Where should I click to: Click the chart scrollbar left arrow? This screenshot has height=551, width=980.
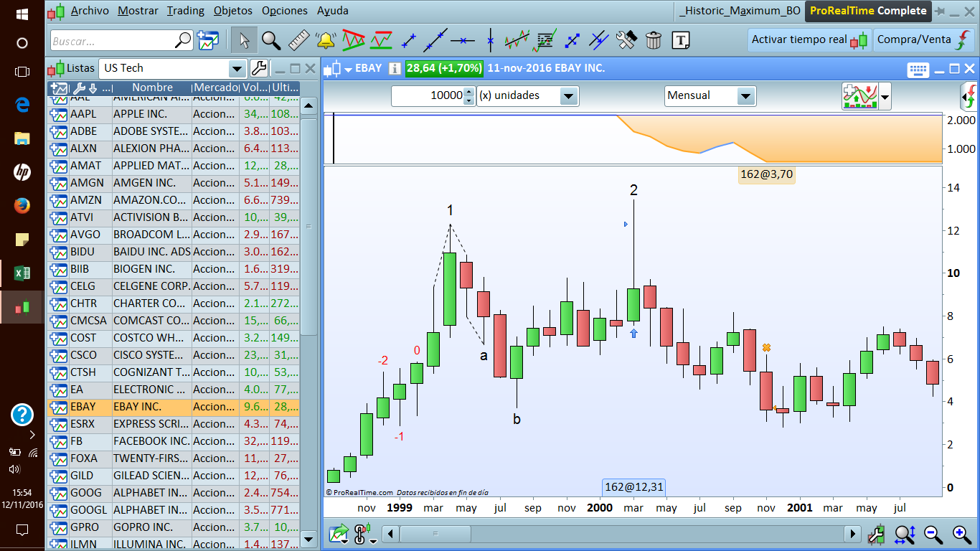click(391, 534)
